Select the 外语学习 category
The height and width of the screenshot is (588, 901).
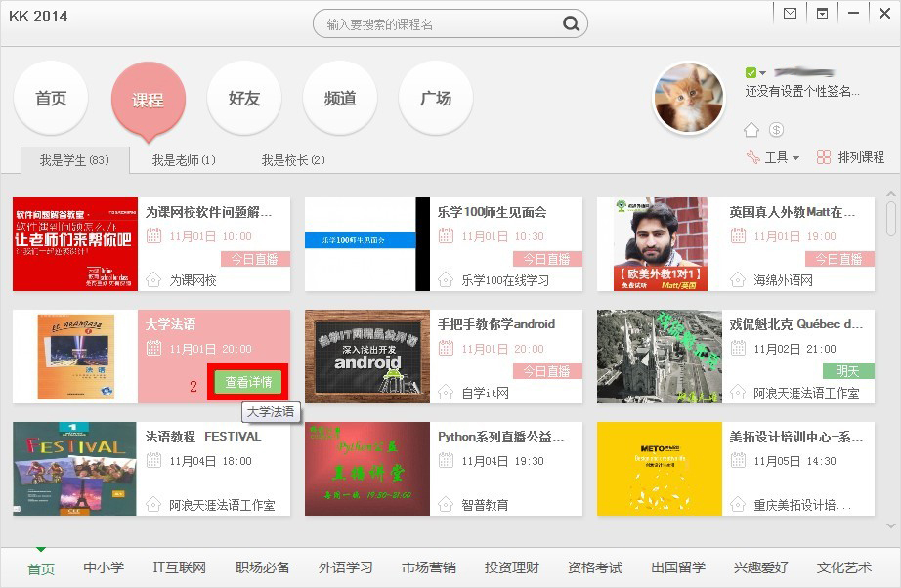(x=346, y=567)
